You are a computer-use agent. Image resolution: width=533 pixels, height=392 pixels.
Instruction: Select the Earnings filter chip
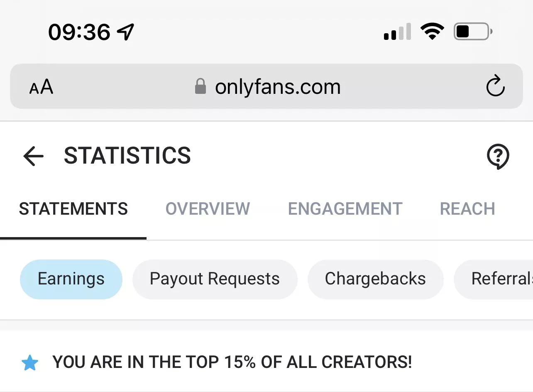[x=71, y=279]
